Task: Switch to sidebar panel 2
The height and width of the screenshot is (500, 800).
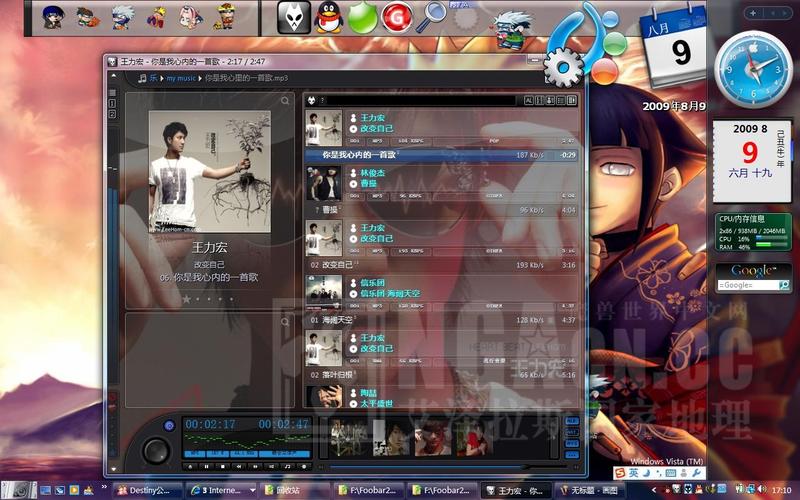Action: pos(112,114)
